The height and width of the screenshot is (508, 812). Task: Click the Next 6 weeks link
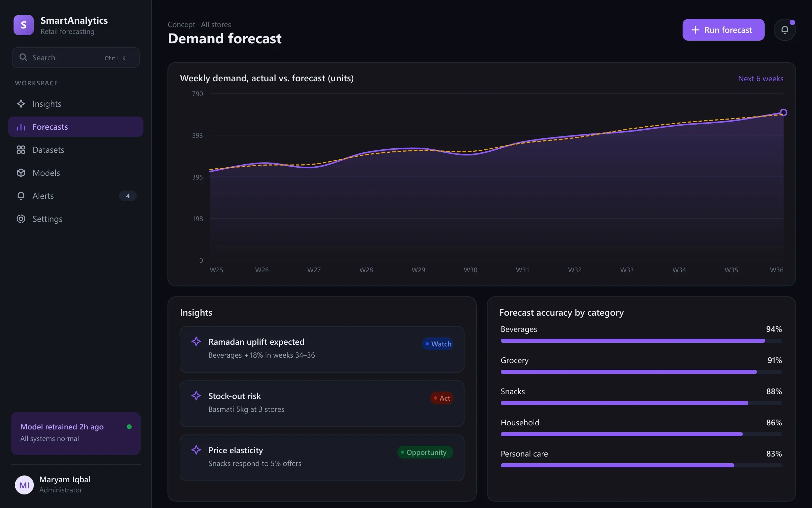click(x=761, y=79)
